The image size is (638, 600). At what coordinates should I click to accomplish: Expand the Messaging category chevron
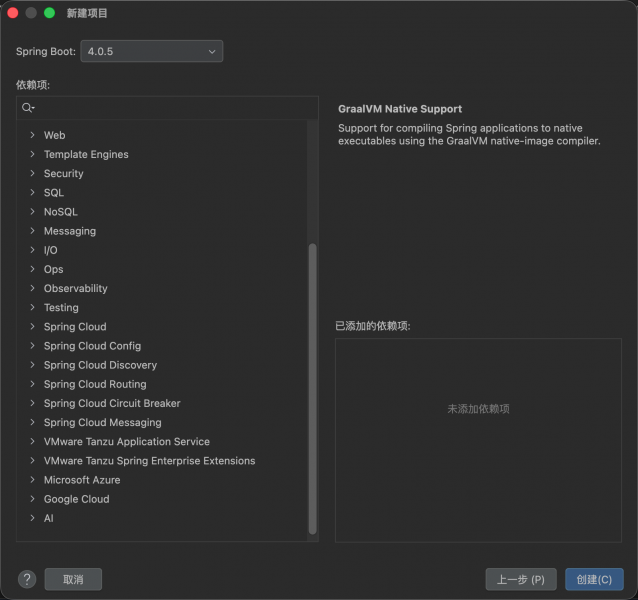[x=32, y=230]
